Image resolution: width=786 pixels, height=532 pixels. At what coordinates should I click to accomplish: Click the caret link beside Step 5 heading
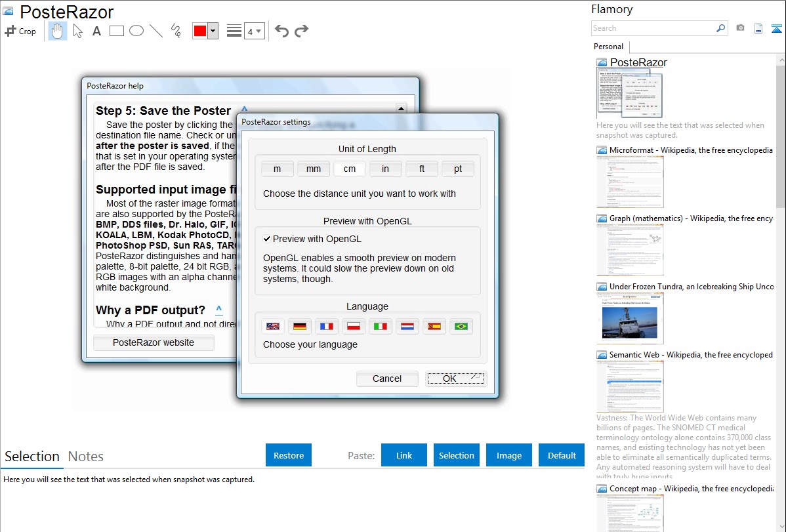[x=244, y=109]
